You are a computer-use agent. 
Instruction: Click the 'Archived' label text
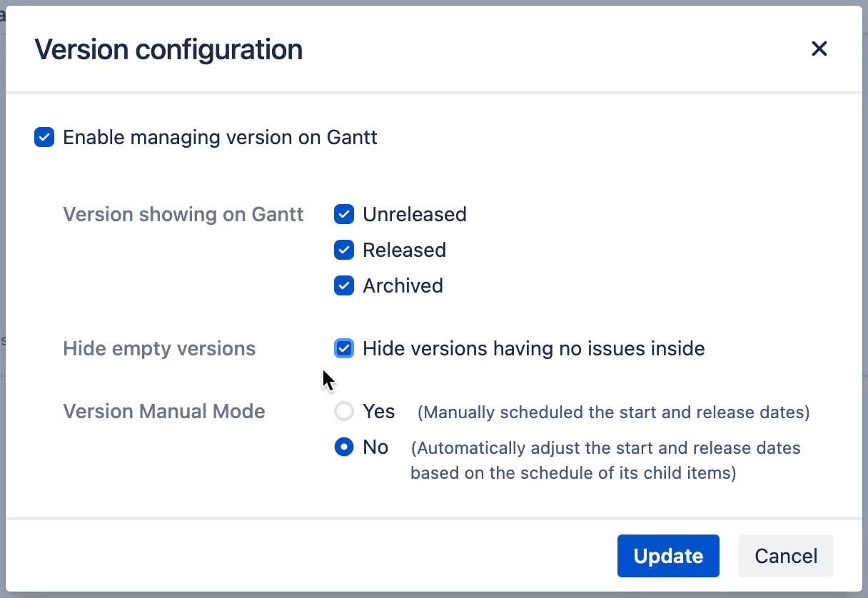pos(403,285)
